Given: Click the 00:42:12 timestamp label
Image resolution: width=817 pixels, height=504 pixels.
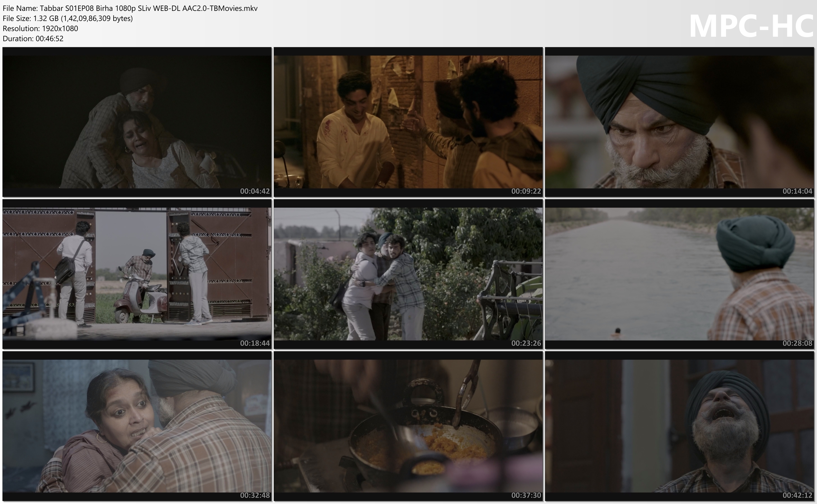Looking at the screenshot, I should click(x=797, y=495).
